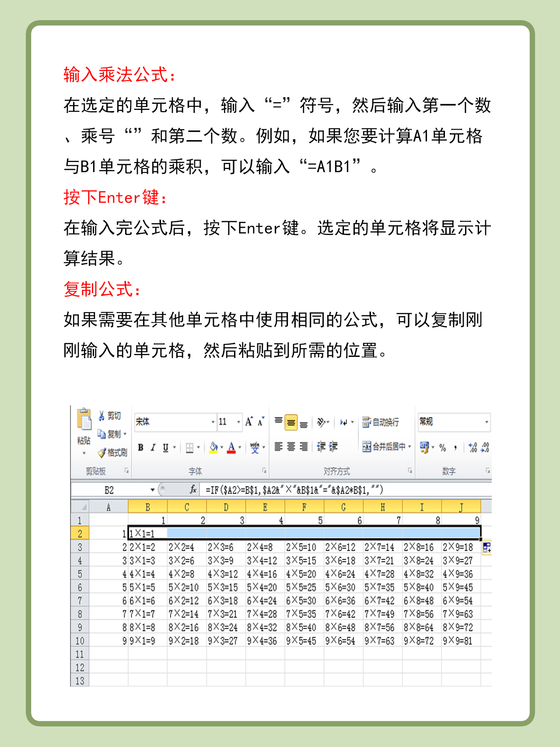The height and width of the screenshot is (747, 560).
Task: Expand the fill color dropdown arrow
Action: point(221,447)
